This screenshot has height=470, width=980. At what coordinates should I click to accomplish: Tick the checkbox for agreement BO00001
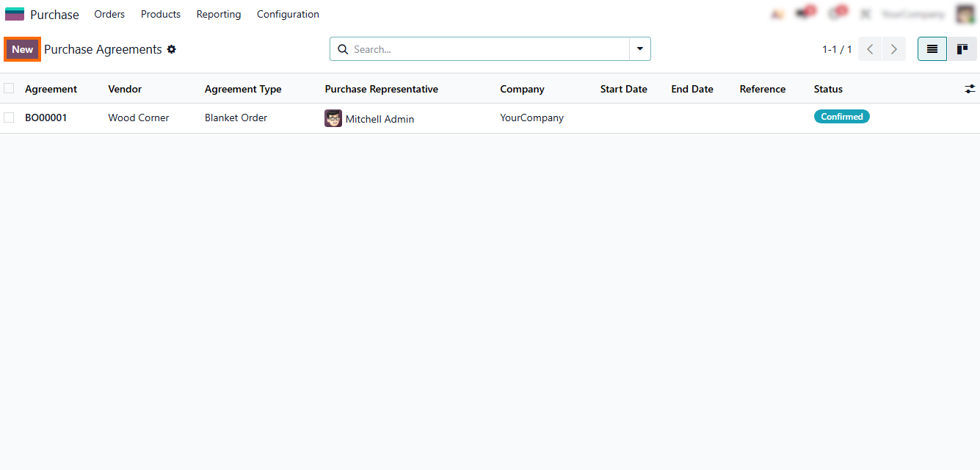pyautogui.click(x=9, y=117)
